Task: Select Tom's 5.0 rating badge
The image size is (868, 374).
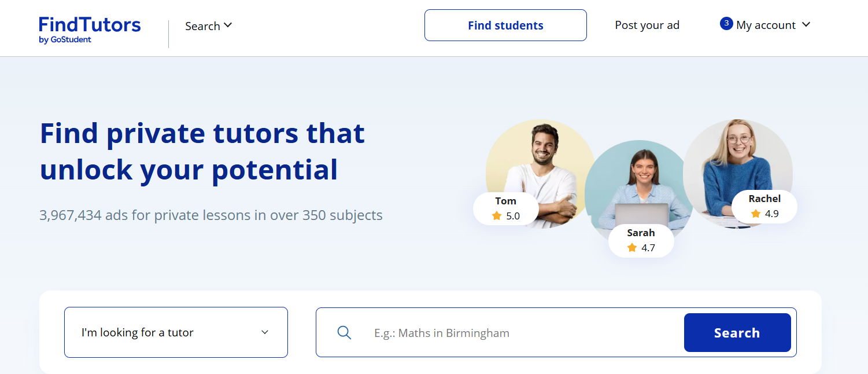Action: click(x=506, y=209)
